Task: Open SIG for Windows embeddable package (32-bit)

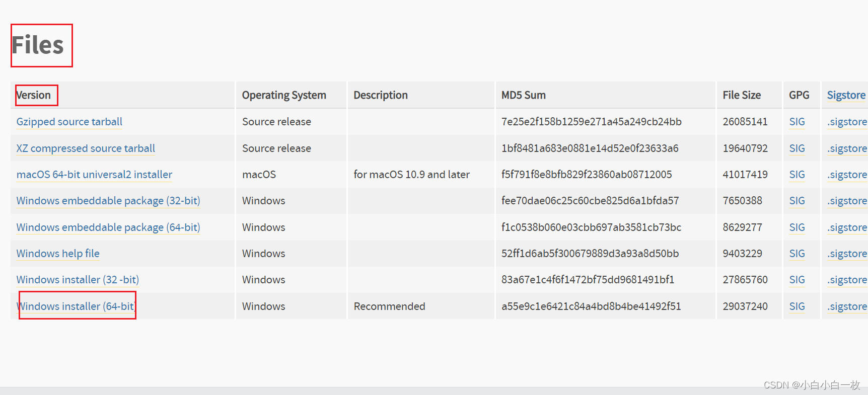Action: pos(797,201)
